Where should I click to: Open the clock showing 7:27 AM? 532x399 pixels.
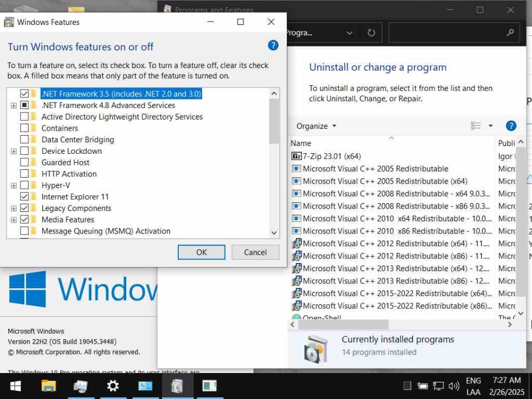pyautogui.click(x=507, y=386)
